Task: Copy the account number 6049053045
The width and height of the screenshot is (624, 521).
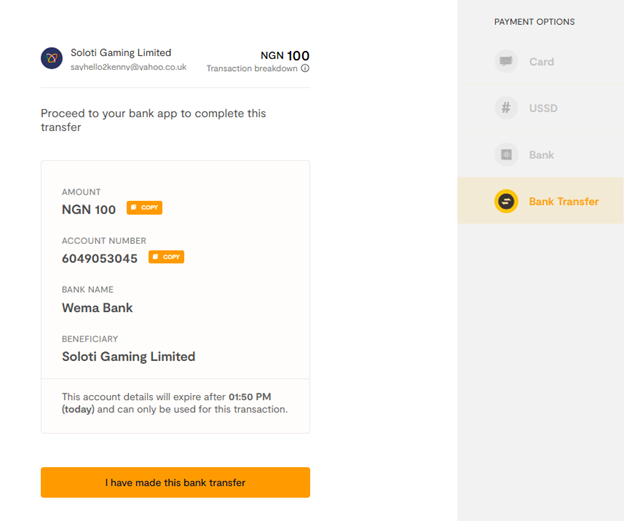Action: [x=166, y=257]
